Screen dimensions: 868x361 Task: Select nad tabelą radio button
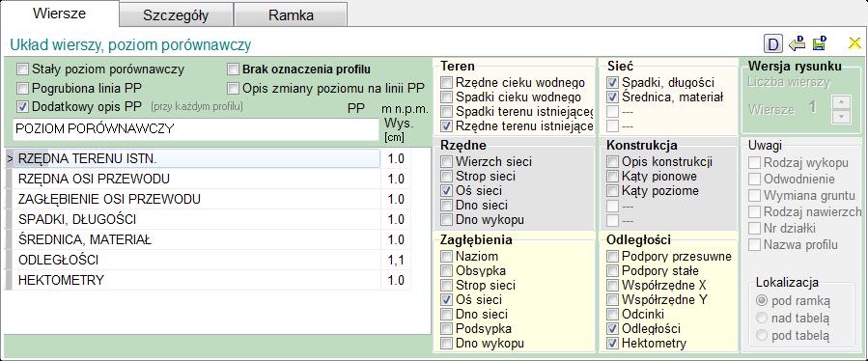click(762, 318)
